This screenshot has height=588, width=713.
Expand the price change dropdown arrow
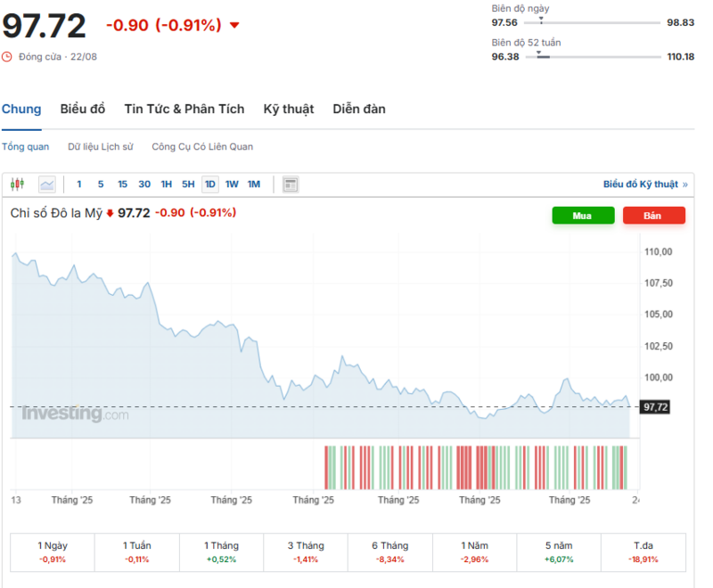click(234, 27)
